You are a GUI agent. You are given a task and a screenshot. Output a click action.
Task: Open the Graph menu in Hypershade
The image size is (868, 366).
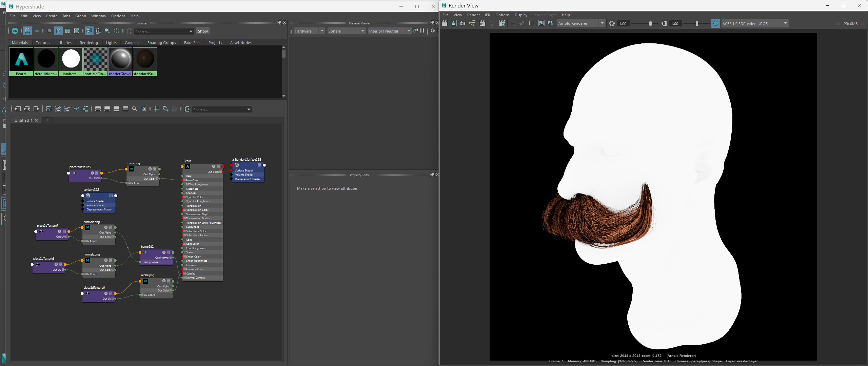81,16
